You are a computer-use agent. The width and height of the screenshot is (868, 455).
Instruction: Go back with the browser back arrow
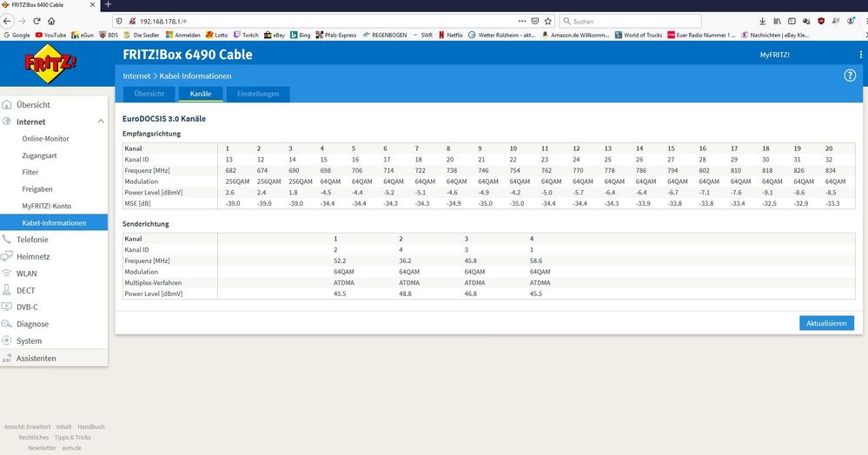pos(7,21)
